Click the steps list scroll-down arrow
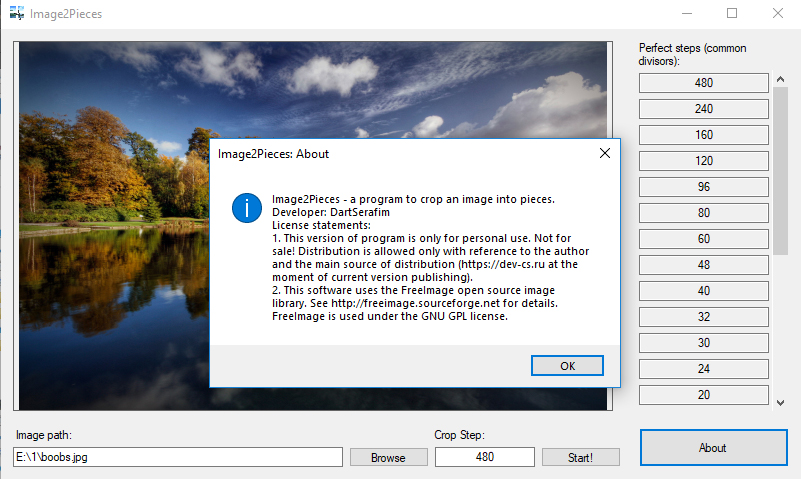Screen dimensions: 801x479 pyautogui.click(x=780, y=402)
